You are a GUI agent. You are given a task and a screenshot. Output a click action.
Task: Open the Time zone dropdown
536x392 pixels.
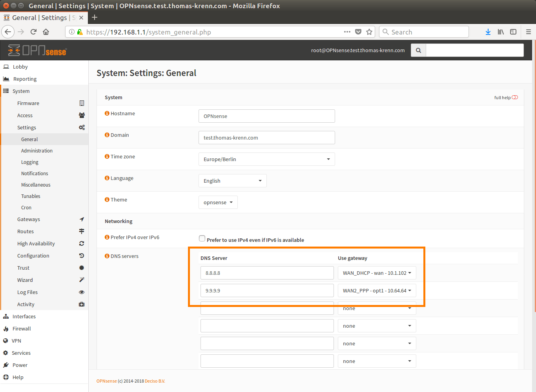(x=266, y=159)
